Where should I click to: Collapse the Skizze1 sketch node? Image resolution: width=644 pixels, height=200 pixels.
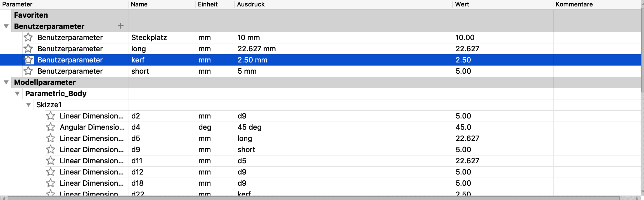pyautogui.click(x=29, y=105)
